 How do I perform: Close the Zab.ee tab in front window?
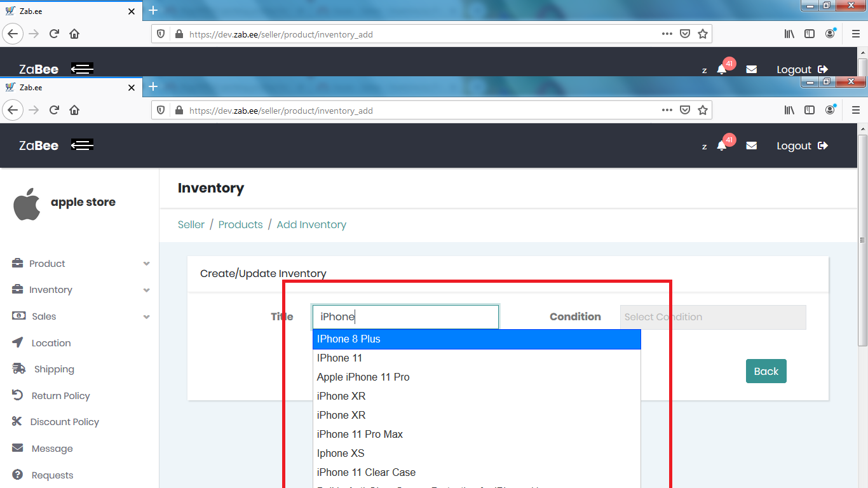coord(132,87)
